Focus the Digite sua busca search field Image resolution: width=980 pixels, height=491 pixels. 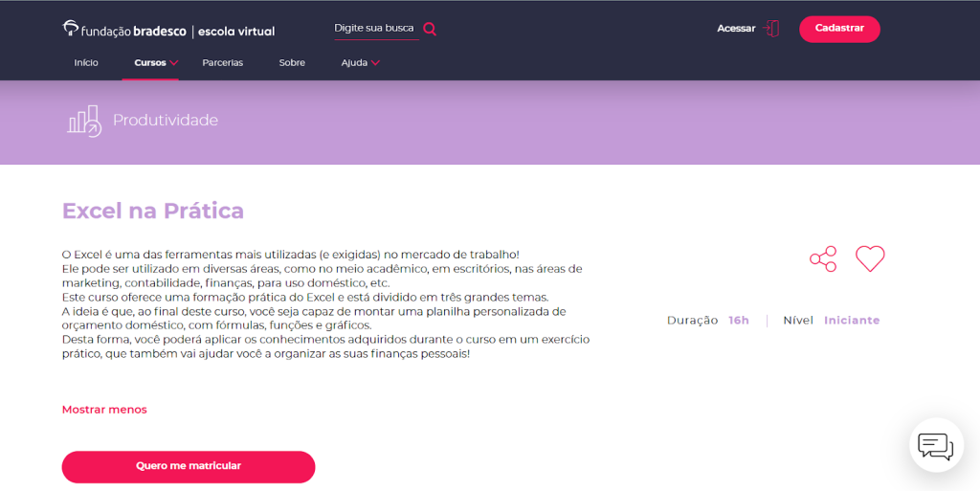point(376,29)
